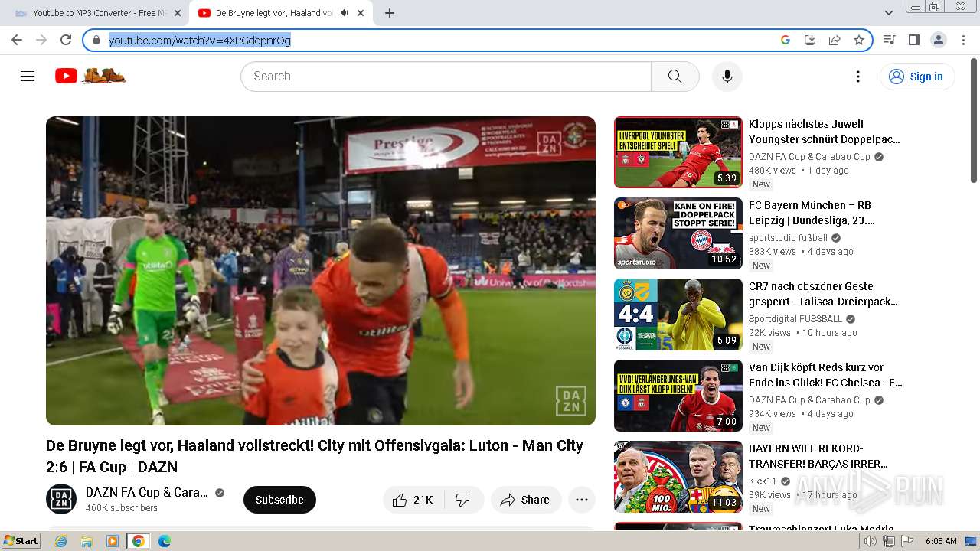Open 'BAYERN WILL REKORD-TRANSFER' video title

point(818,456)
